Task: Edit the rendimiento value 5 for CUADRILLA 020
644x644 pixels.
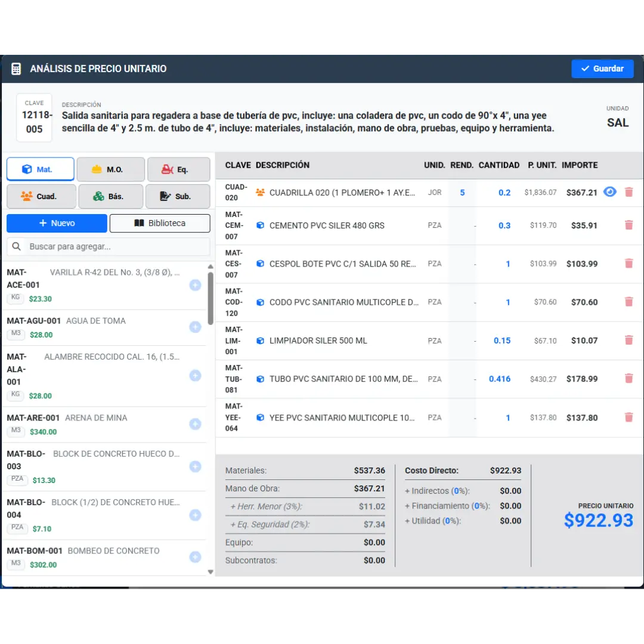Action: coord(462,193)
